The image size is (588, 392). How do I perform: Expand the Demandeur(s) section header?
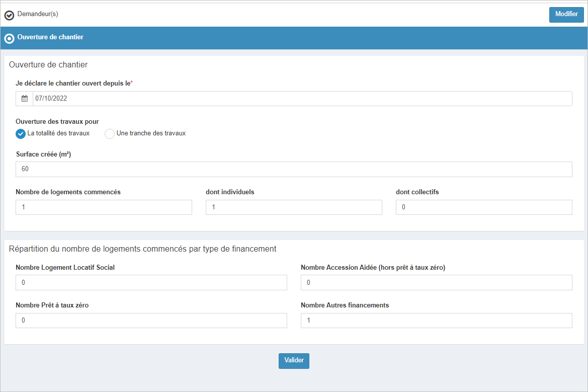click(38, 14)
